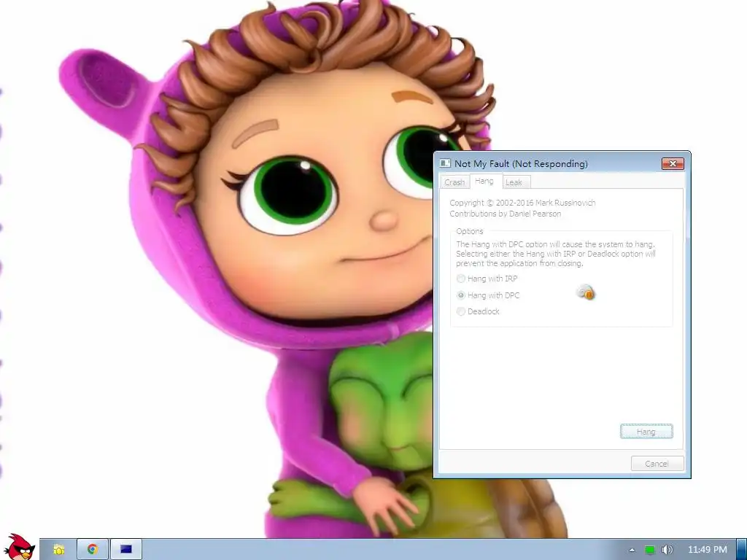Open the Angry Birds start button
This screenshot has height=560, width=747.
pos(20,547)
